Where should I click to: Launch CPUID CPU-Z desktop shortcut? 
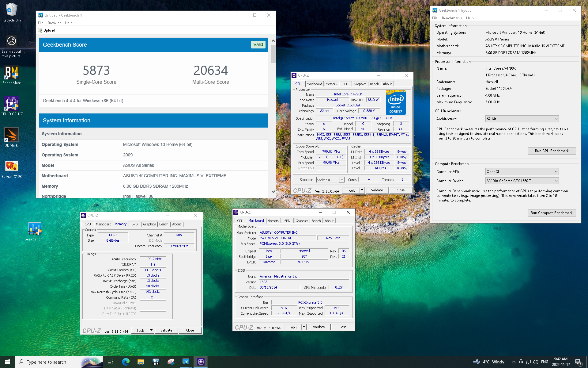(12, 106)
